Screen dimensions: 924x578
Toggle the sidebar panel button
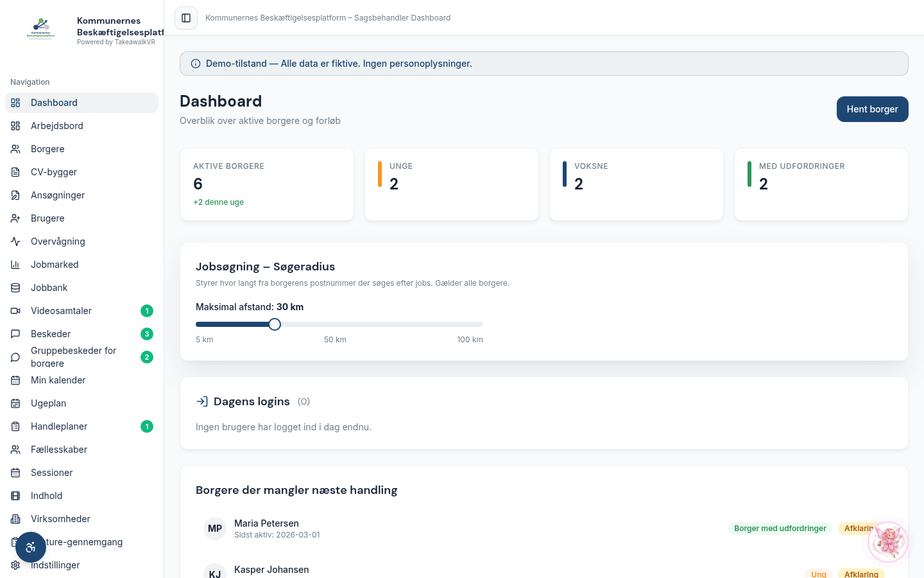pos(186,18)
